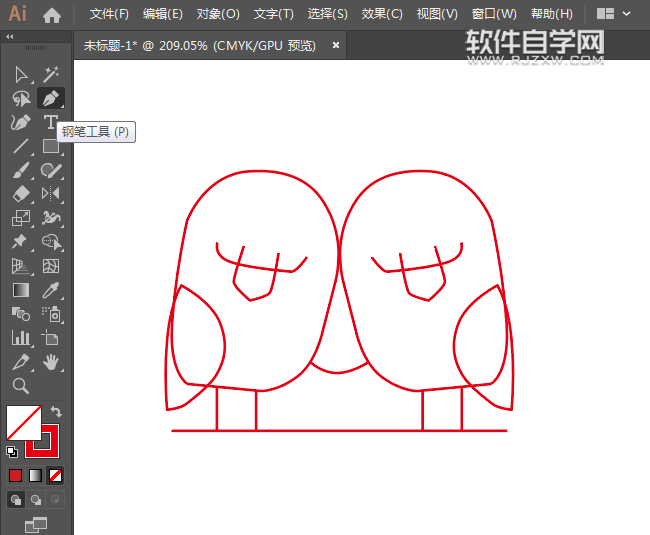Open the 视图(V) menu
The image size is (650, 535).
(437, 14)
